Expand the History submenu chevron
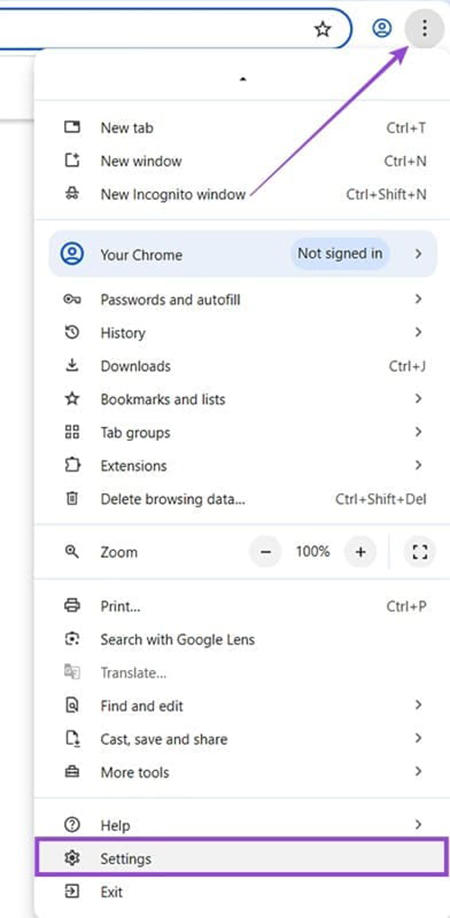The height and width of the screenshot is (918, 450). point(418,333)
